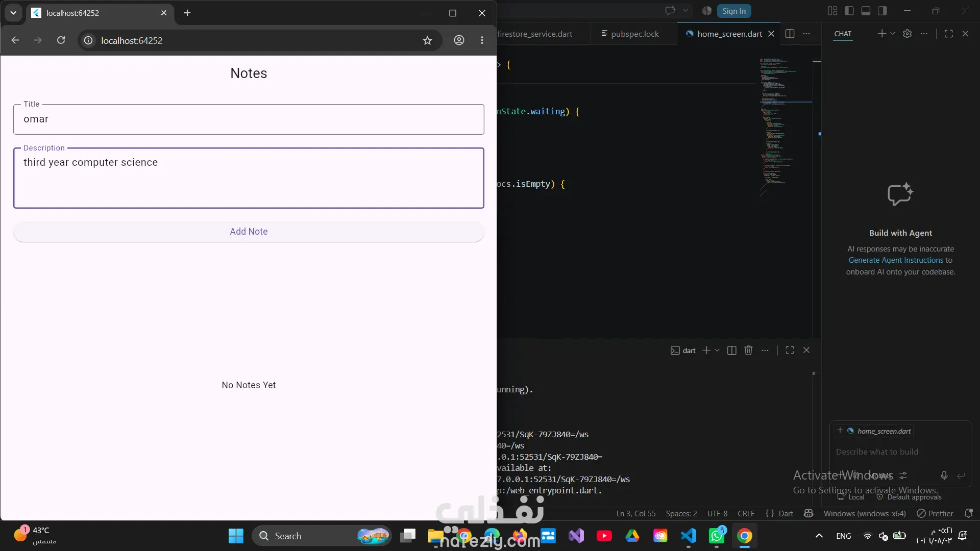
Task: Click the Description text area
Action: click(x=249, y=178)
